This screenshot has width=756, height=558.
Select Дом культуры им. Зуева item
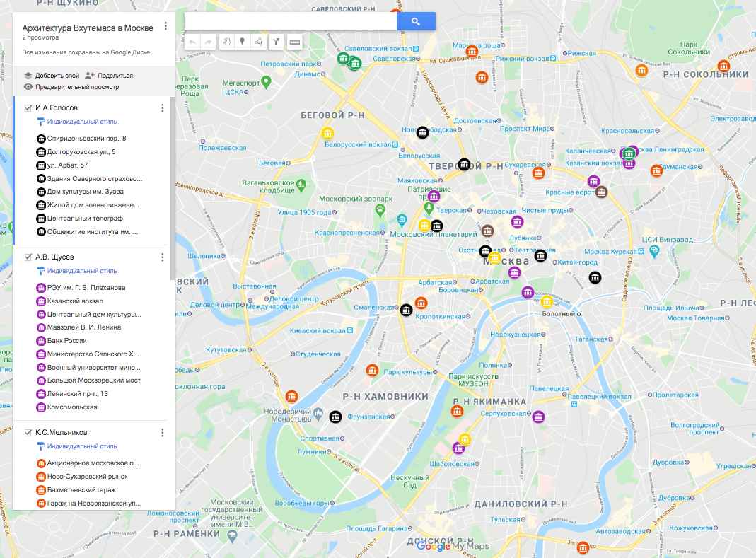[x=86, y=192]
